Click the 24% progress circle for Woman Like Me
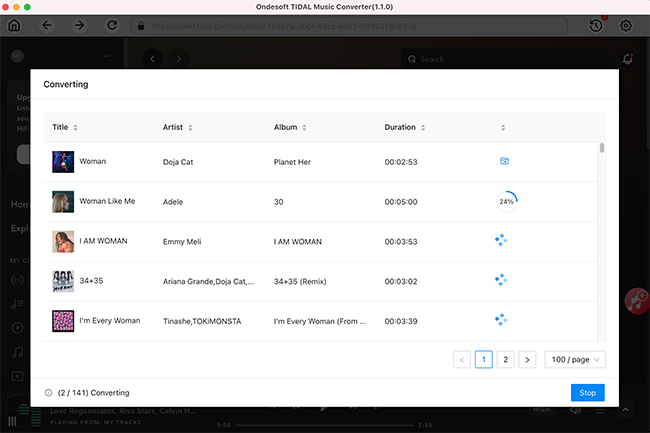650x433 pixels. click(507, 202)
